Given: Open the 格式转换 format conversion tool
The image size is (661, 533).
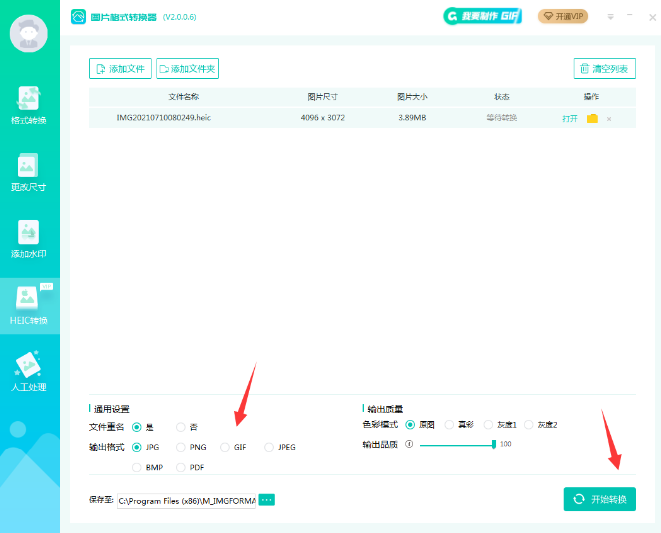Looking at the screenshot, I should 29,105.
